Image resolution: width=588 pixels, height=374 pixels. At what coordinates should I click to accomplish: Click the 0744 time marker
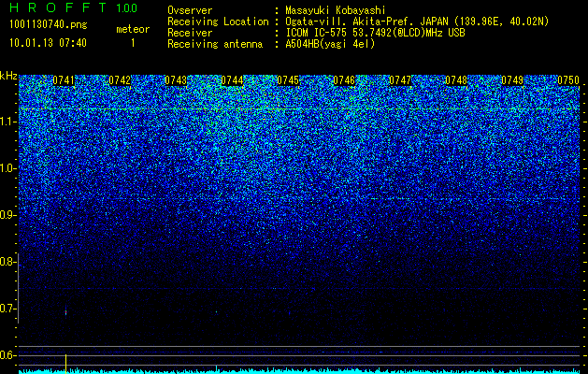232,80
